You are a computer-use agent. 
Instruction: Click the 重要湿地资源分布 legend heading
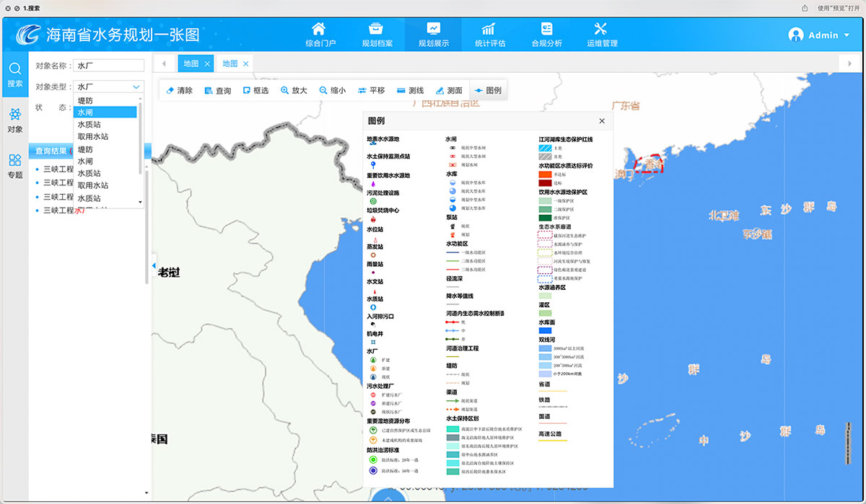click(388, 421)
